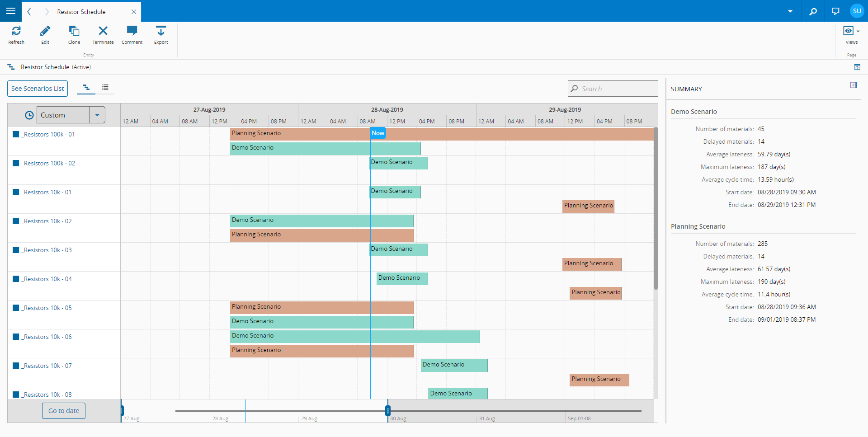Open the hamburger navigation menu
This screenshot has width=868, height=437.
point(11,11)
